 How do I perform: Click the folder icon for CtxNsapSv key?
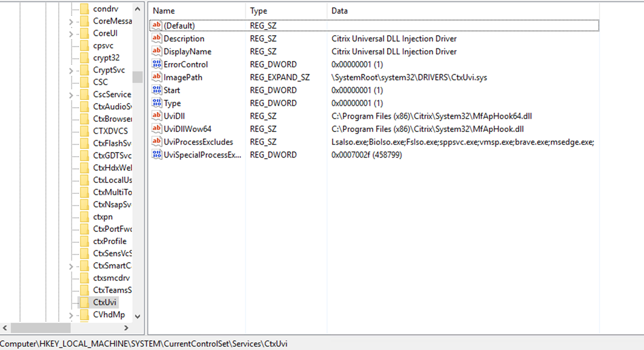(84, 204)
